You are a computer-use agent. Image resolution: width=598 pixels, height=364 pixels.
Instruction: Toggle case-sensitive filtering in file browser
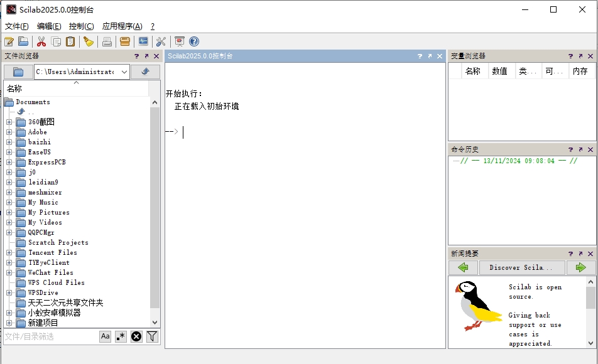pyautogui.click(x=105, y=336)
